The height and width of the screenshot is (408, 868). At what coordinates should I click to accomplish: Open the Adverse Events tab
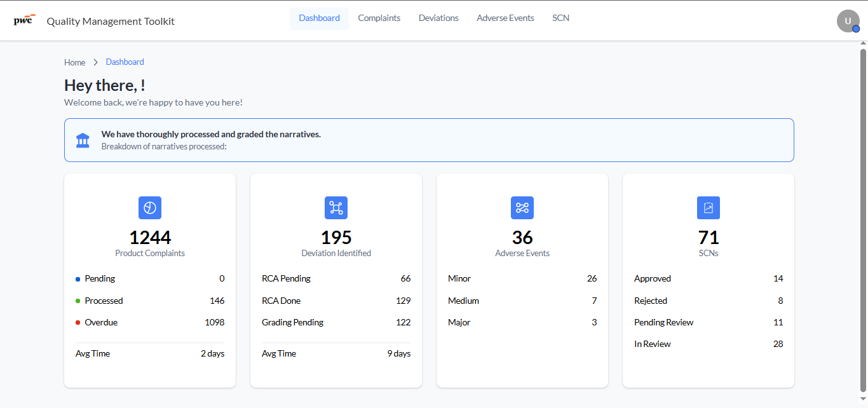point(505,18)
